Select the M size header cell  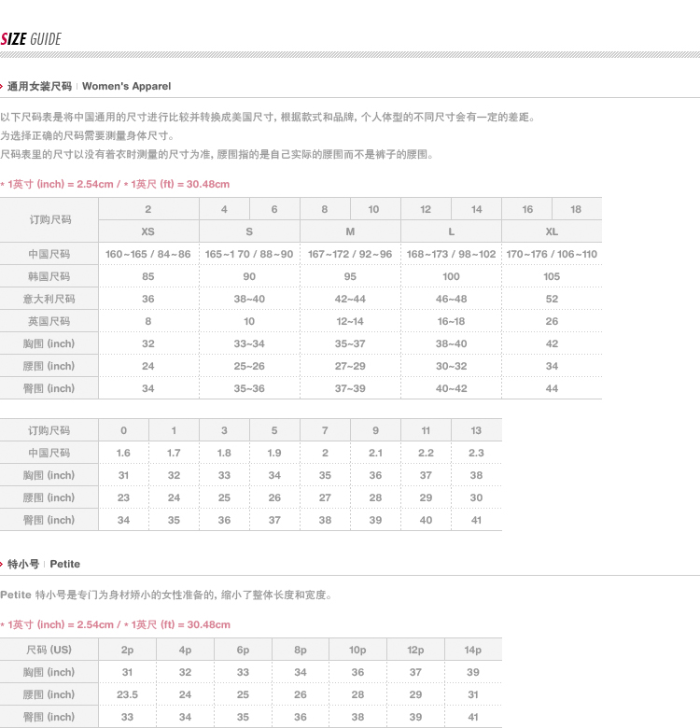(350, 231)
